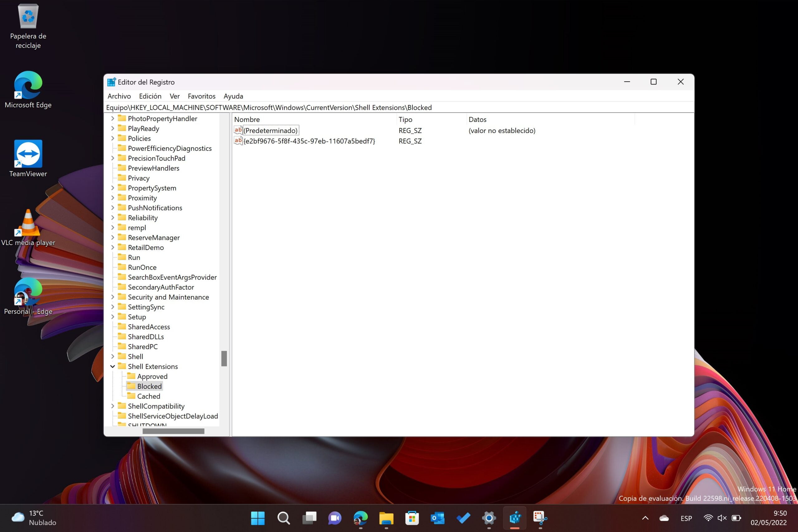The width and height of the screenshot is (798, 532).
Task: Expand the Reliability key
Action: point(113,218)
